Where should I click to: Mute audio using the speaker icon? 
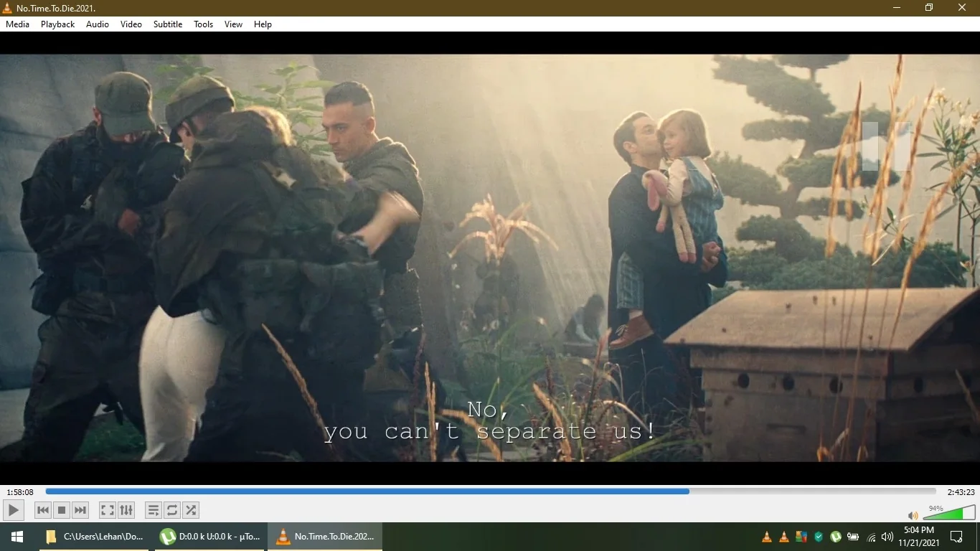coord(913,515)
